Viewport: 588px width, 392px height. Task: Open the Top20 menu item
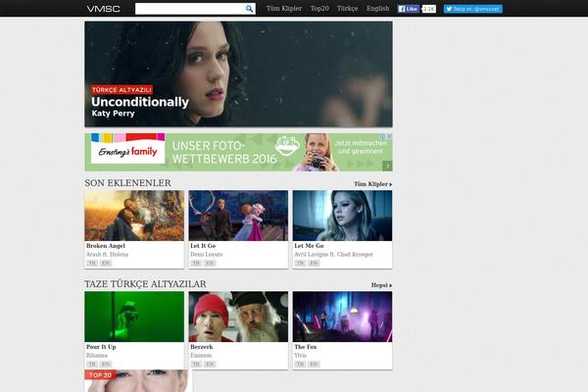click(x=319, y=8)
